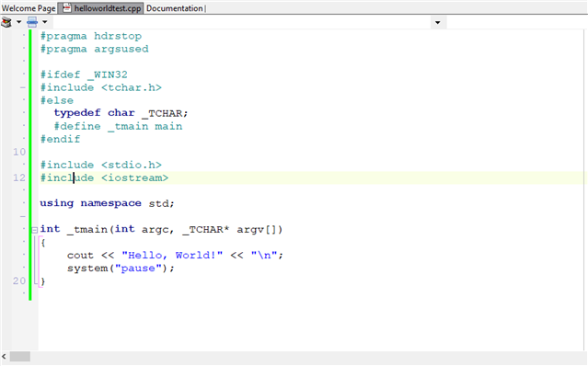Open the Documentation tab
The height and width of the screenshot is (366, 588).
(x=174, y=8)
